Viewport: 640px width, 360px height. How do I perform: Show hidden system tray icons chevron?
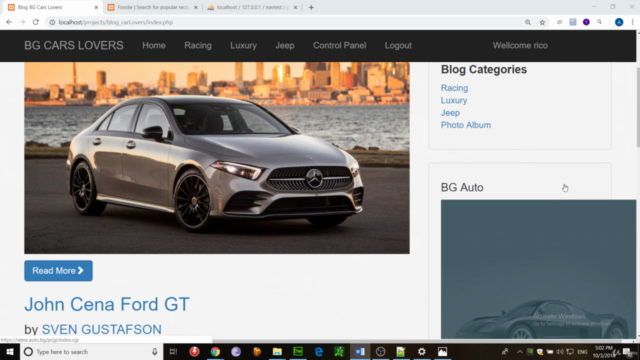(520, 351)
